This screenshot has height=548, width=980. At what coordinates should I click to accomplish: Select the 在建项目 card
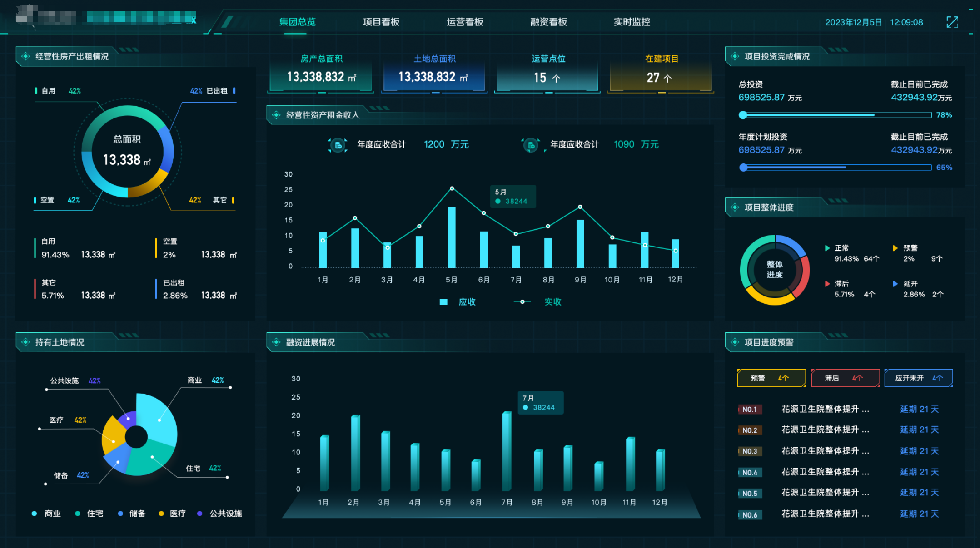tap(661, 73)
